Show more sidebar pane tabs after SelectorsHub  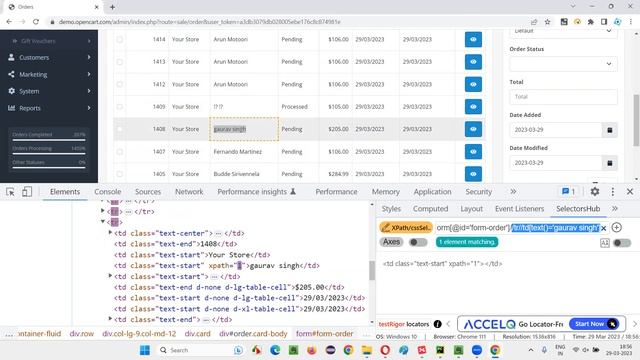pos(615,209)
